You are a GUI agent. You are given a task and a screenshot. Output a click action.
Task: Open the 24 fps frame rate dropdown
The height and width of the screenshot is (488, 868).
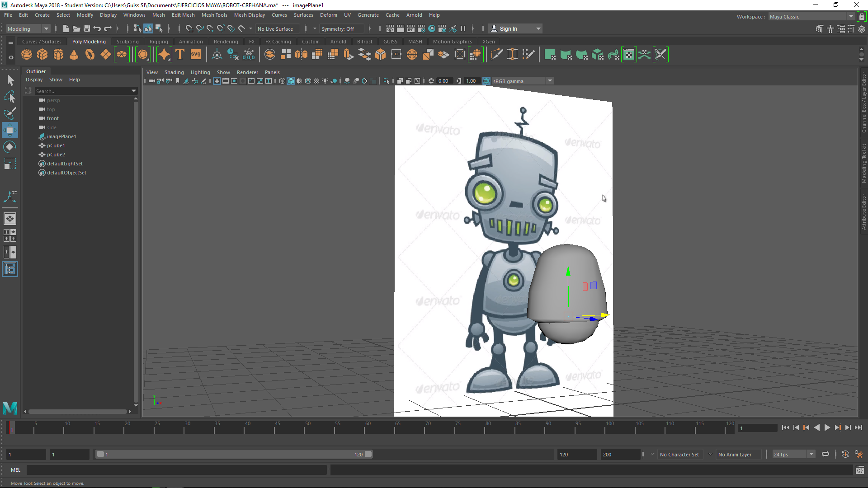click(x=793, y=454)
